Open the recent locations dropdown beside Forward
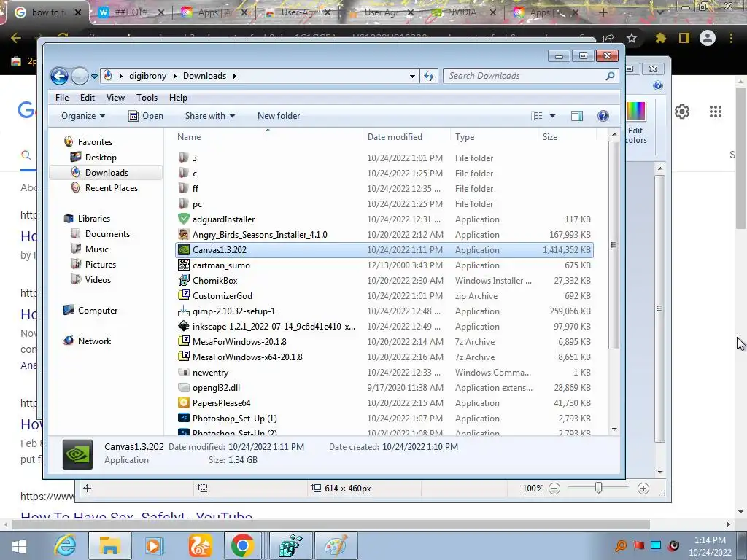 94,76
